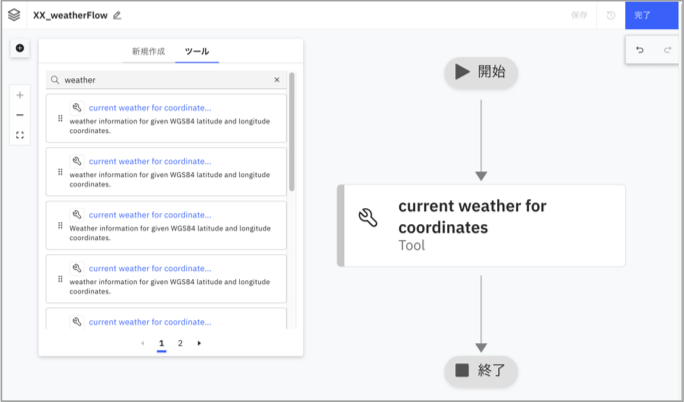Zoom out on the flow canvas

[x=20, y=115]
